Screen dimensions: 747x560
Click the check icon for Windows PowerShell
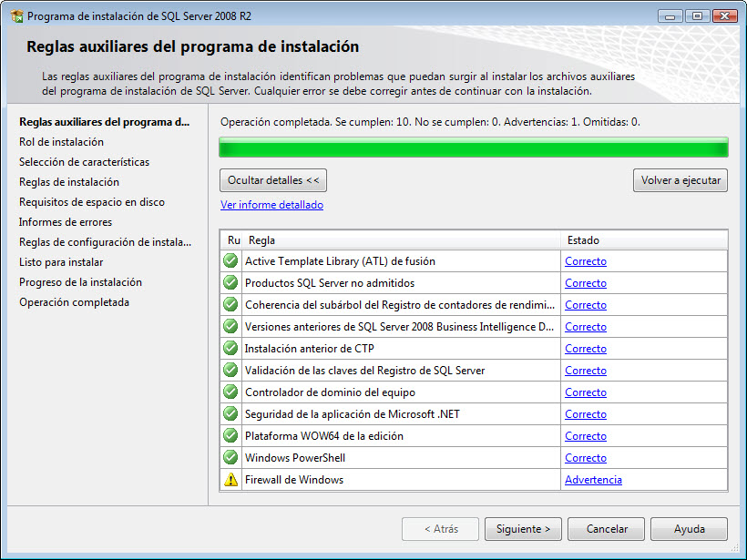[x=230, y=458]
